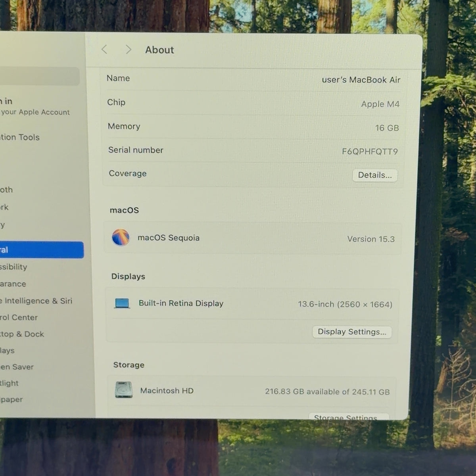Click sign in with your Apple Account
Image resolution: width=476 pixels, height=476 pixels.
tap(35, 107)
